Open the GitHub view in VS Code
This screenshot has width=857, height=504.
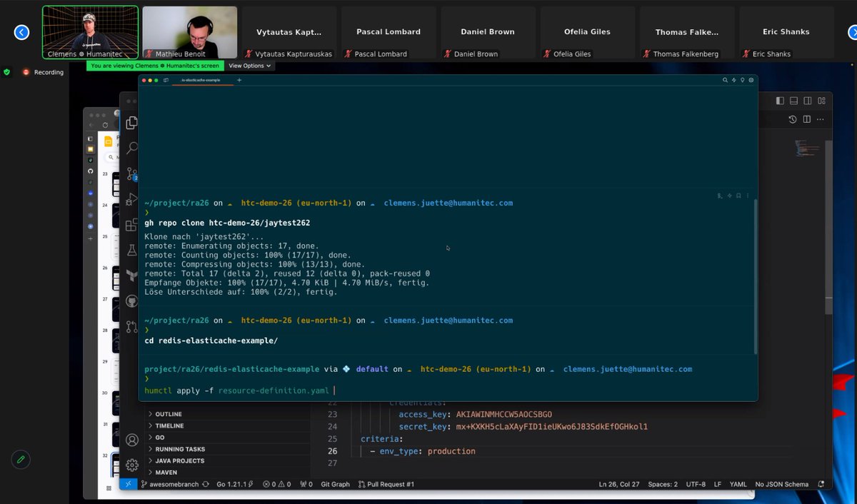(131, 301)
